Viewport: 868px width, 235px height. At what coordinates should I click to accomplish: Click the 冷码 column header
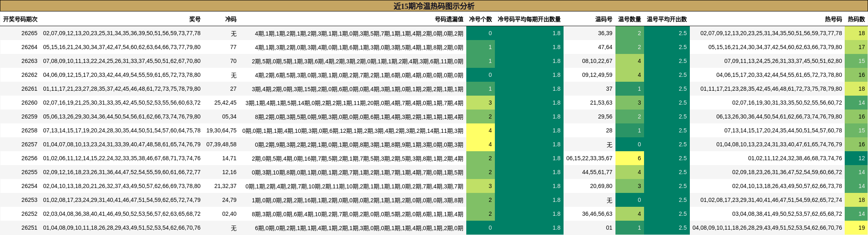pyautogui.click(x=231, y=19)
